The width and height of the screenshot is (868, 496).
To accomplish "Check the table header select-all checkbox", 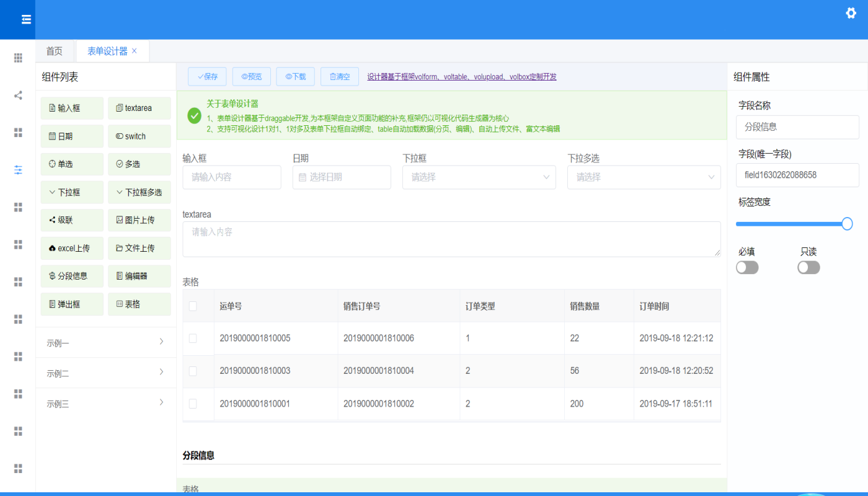I will (193, 306).
